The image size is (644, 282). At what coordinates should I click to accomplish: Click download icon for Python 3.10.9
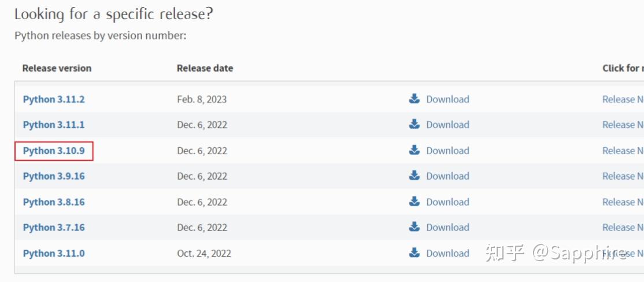coord(414,150)
